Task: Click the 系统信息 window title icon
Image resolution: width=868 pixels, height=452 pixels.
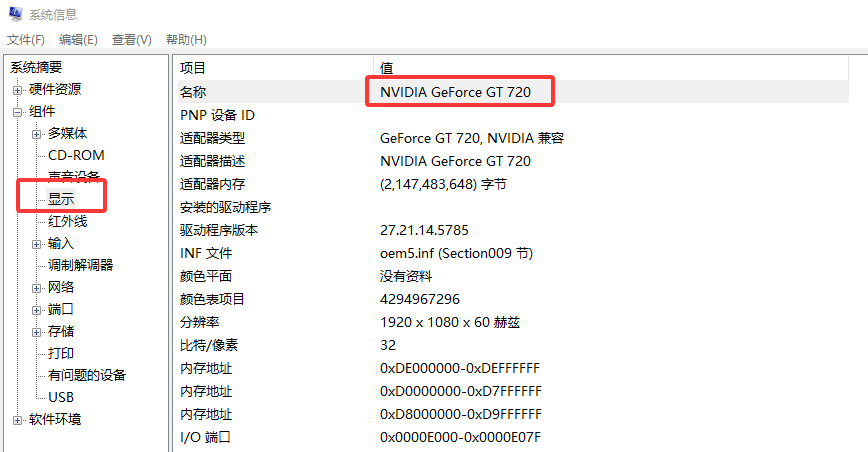Action: pyautogui.click(x=16, y=14)
